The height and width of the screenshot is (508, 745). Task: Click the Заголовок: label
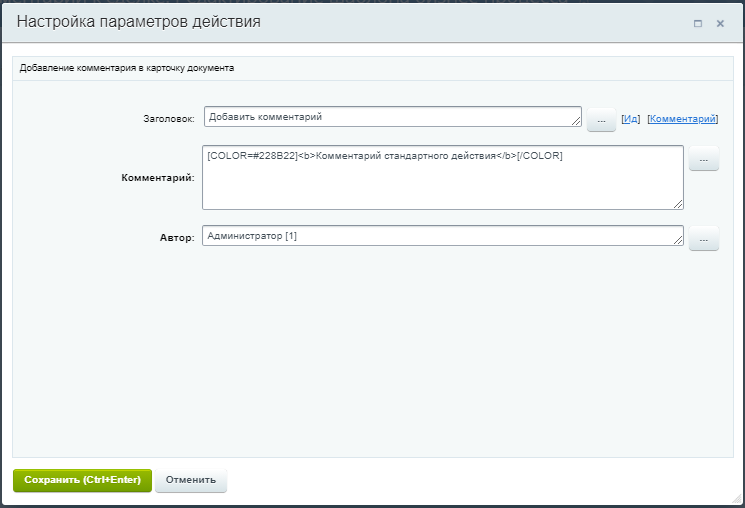[169, 119]
